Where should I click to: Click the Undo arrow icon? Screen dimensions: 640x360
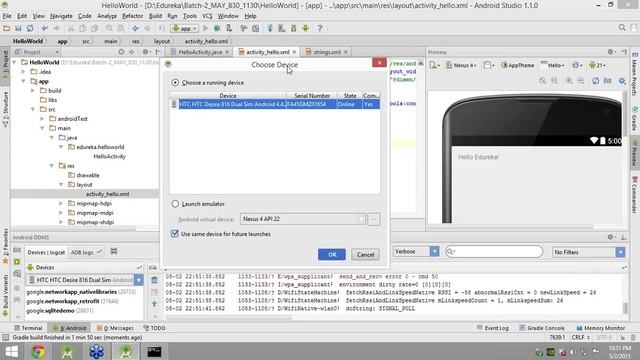(x=44, y=28)
